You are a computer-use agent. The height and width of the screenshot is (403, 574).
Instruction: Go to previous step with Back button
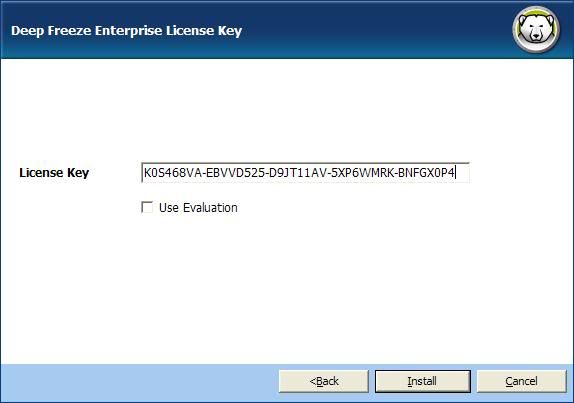(x=324, y=381)
